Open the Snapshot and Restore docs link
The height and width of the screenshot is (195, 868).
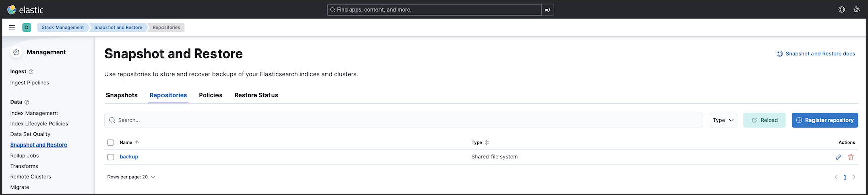click(x=816, y=54)
